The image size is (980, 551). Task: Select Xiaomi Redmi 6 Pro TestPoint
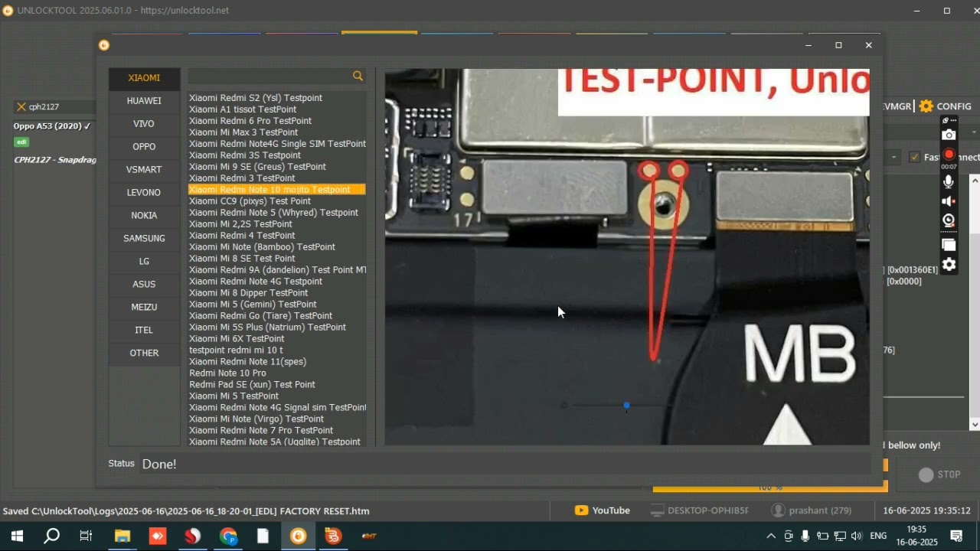[250, 121]
